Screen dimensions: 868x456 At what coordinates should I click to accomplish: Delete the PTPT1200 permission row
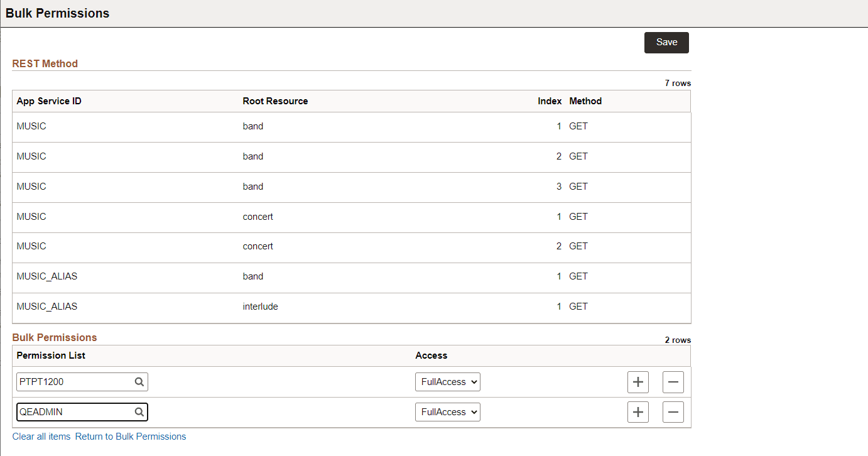click(673, 381)
